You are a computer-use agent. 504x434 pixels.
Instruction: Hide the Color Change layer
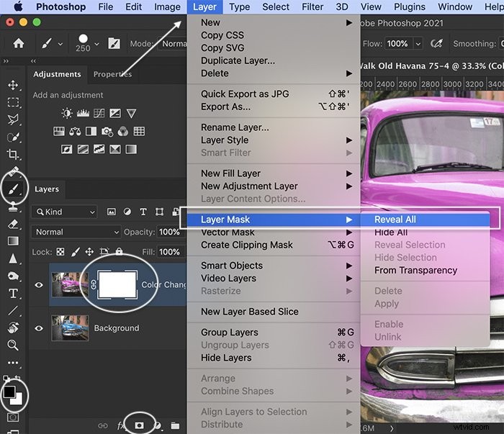39,285
